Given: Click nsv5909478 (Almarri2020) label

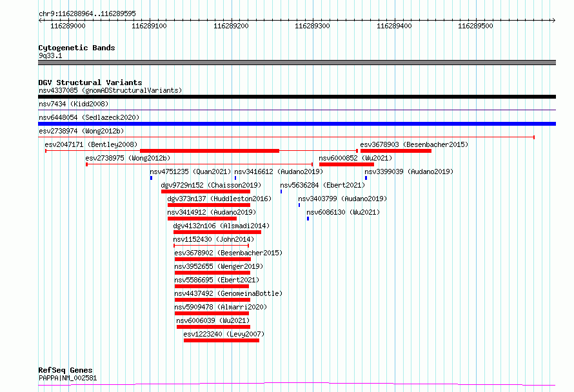Looking at the screenshot, I should coord(221,307).
